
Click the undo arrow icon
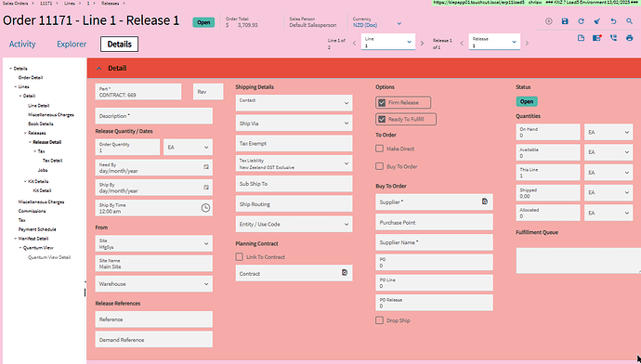pos(613,21)
